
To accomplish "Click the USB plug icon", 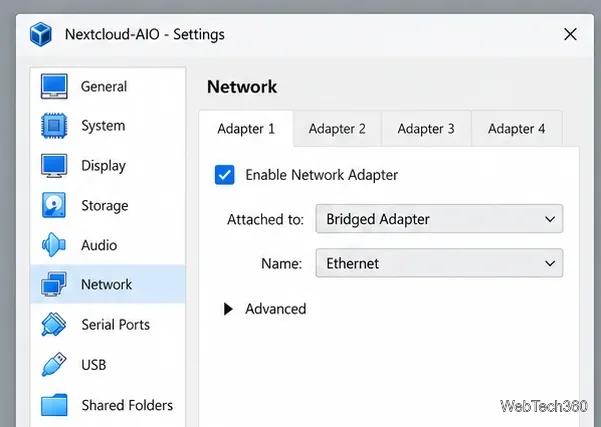I will pyautogui.click(x=54, y=364).
